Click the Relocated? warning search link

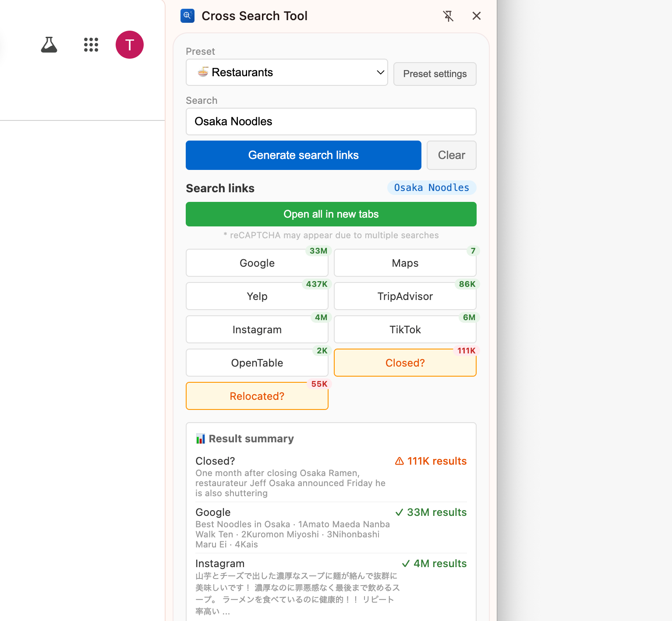tap(257, 396)
